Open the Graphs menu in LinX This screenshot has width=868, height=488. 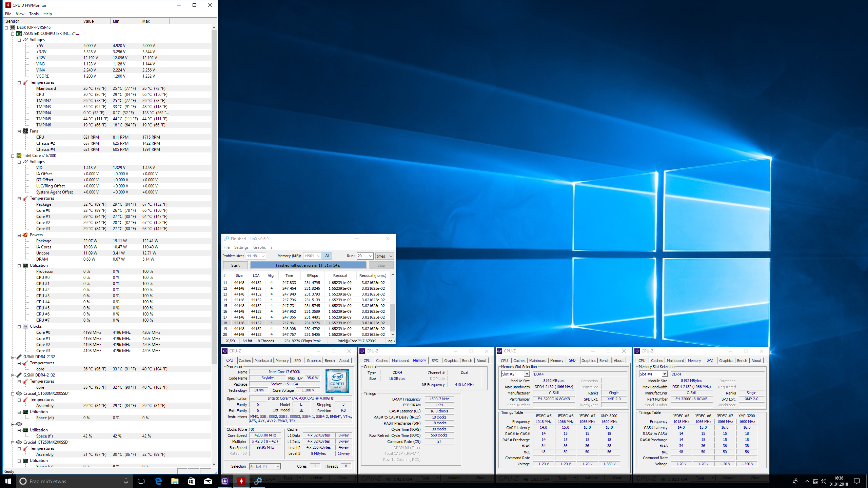click(x=259, y=247)
